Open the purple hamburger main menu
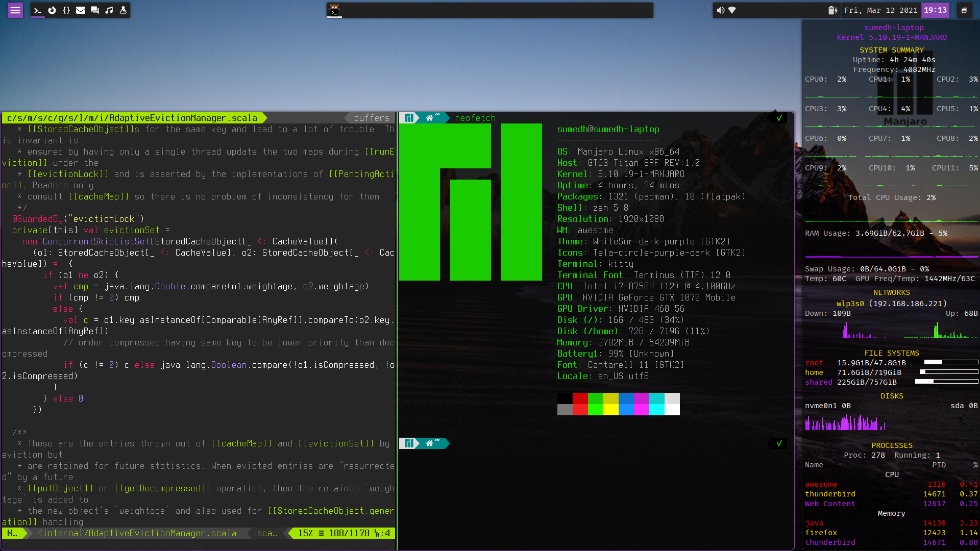The width and height of the screenshot is (980, 551). click(15, 10)
